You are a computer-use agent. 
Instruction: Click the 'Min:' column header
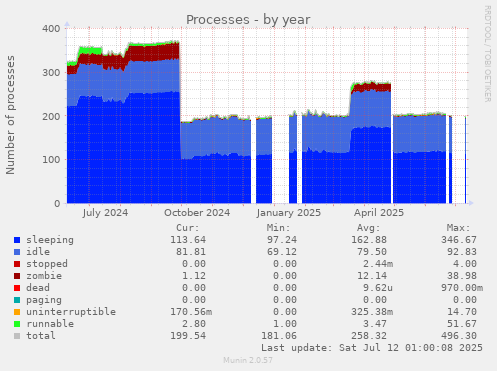[x=278, y=228]
